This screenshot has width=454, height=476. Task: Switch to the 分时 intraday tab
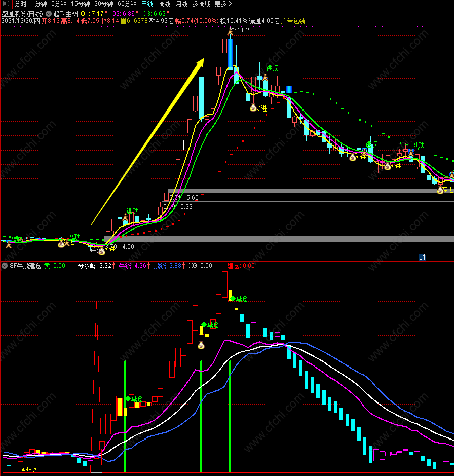pyautogui.click(x=21, y=4)
